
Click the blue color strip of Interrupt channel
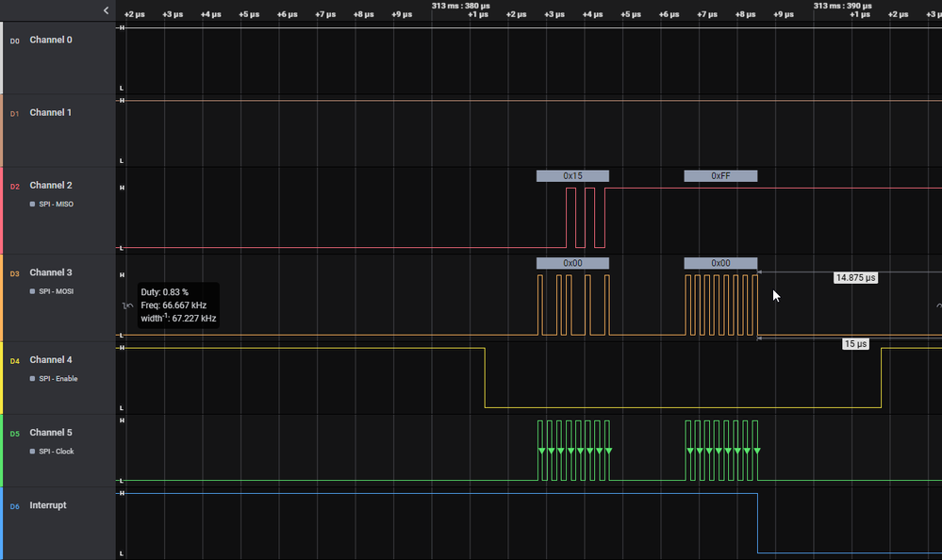coord(1,523)
